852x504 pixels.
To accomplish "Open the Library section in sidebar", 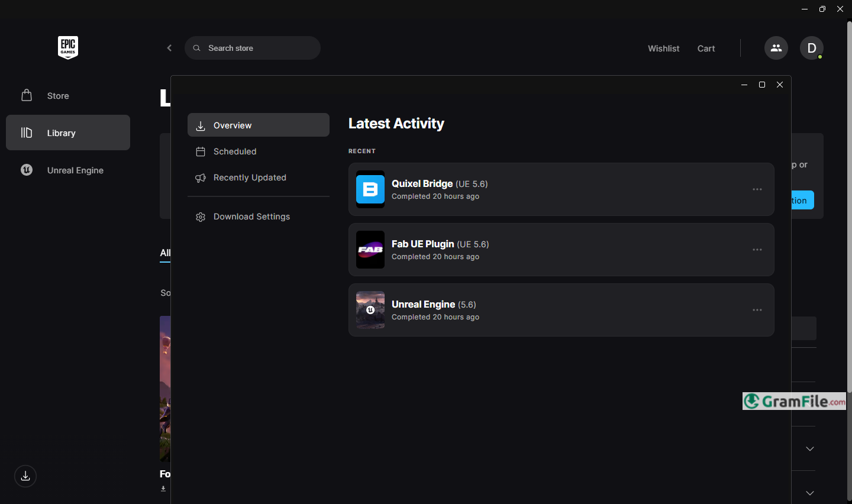I will [68, 133].
